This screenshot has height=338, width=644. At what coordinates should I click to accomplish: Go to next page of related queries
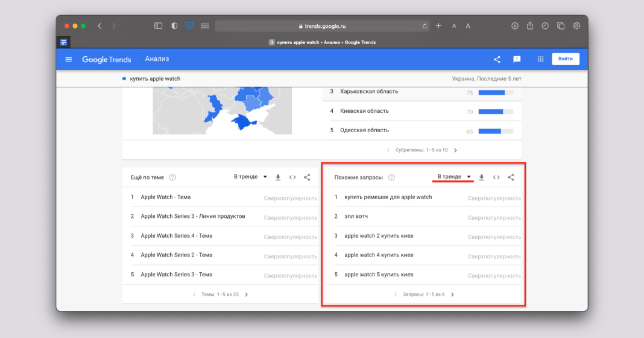452,295
